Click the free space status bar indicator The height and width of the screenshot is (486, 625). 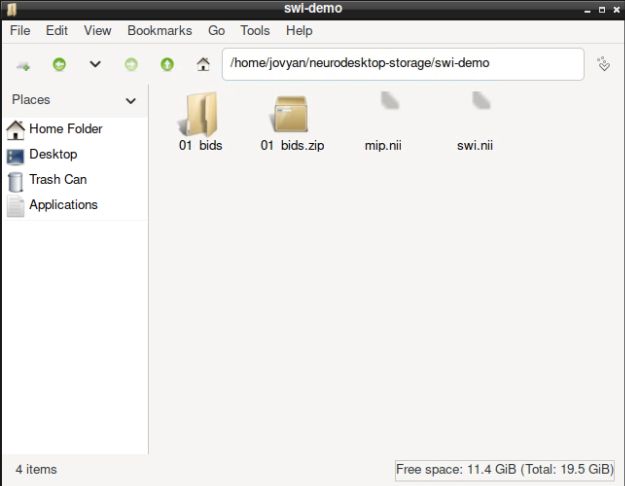505,470
